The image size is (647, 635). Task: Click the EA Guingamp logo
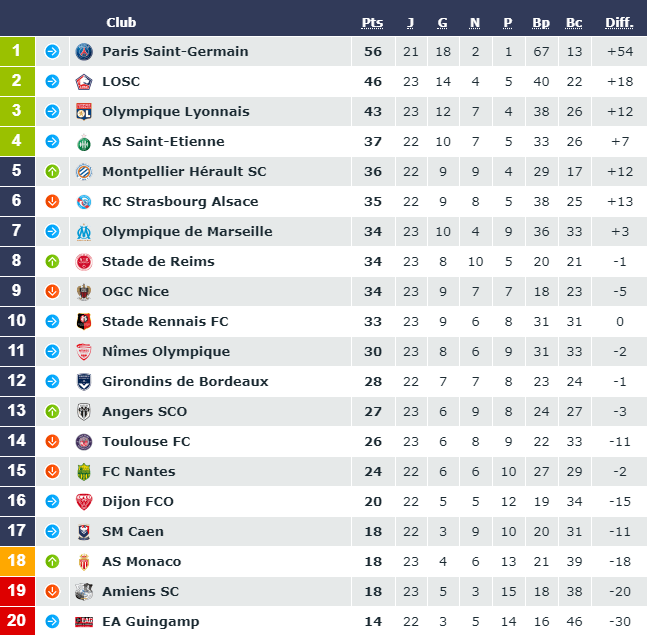point(84,621)
